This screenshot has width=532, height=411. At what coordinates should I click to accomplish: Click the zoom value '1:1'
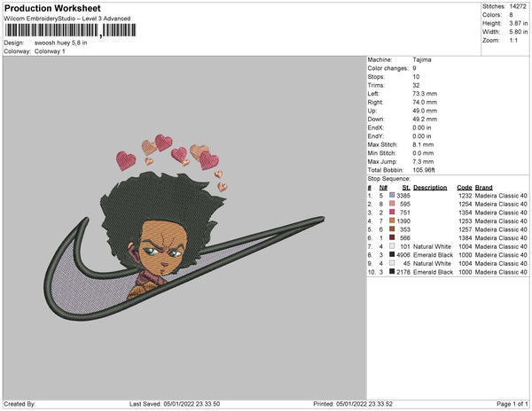tap(513, 41)
